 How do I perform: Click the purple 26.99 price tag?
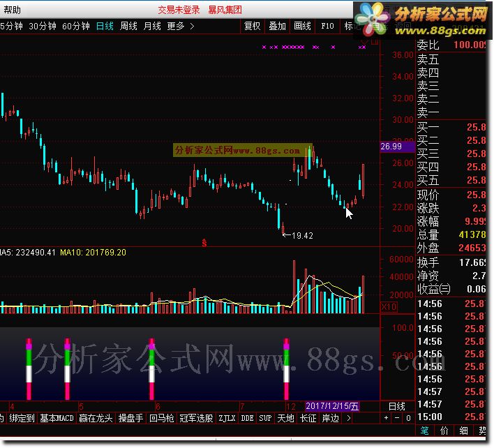click(397, 147)
